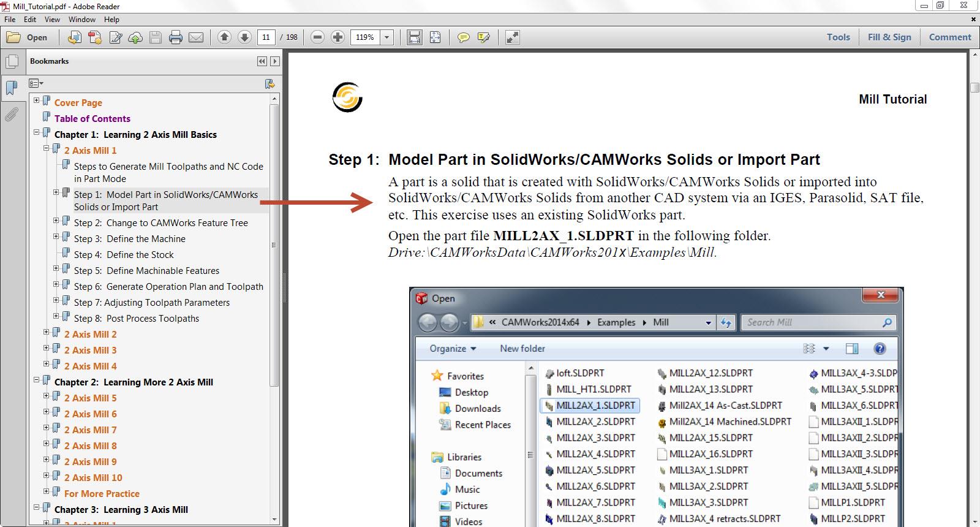Screen dimensions: 980x527
Task: Expand the 2 Axis Mill 2 node
Action: (x=47, y=332)
